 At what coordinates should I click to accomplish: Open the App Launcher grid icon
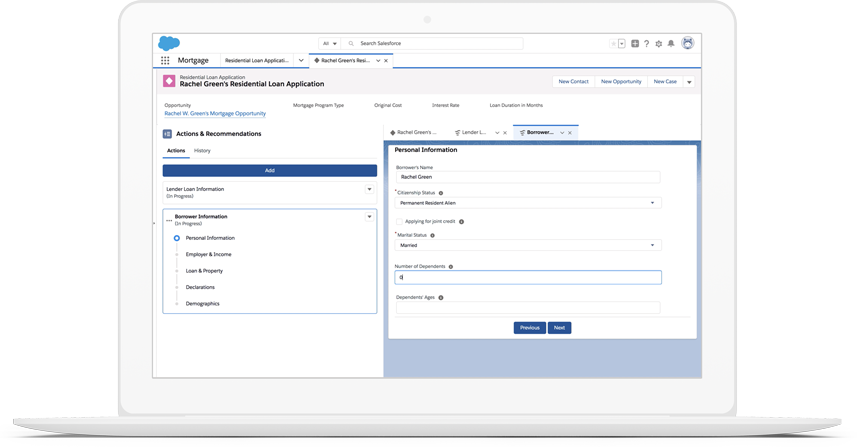[x=165, y=61]
